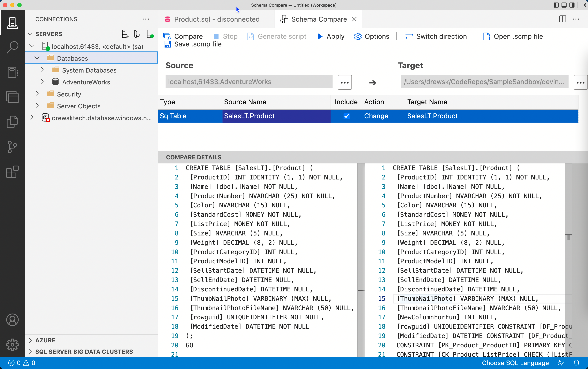Screen dimensions: 588x369
Task: Expand the Security folder
Action: 37,93
